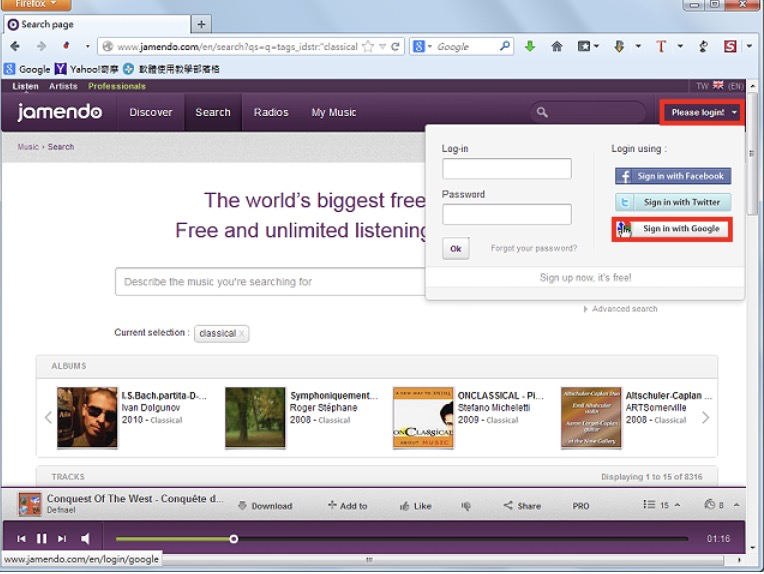Open the J.S.Bach partita album cover thumbnail

[x=87, y=418]
